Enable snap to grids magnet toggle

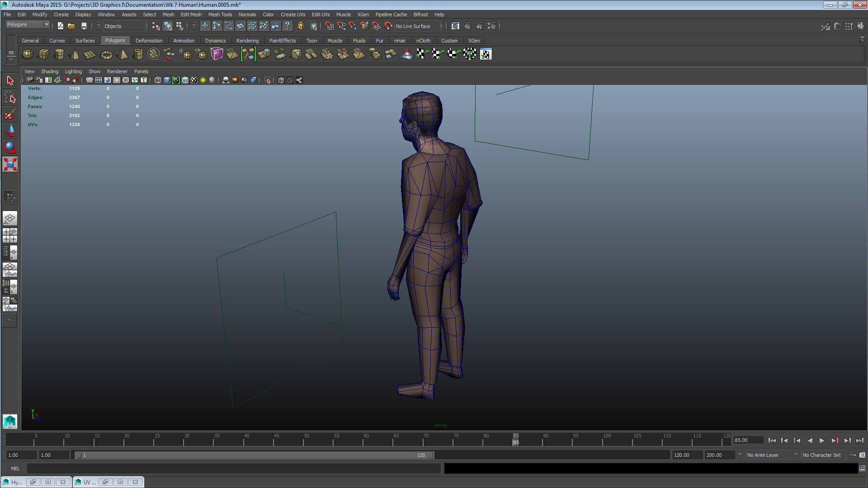pyautogui.click(x=329, y=26)
